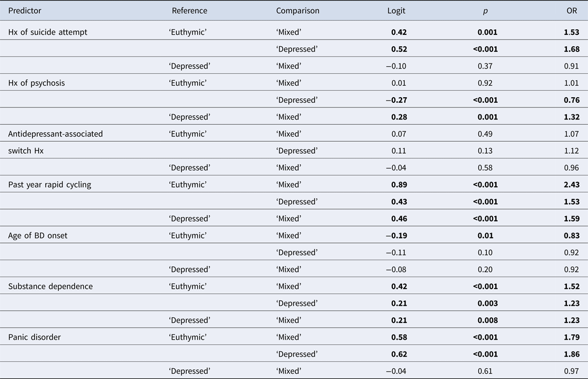The height and width of the screenshot is (379, 588).
Task: Select the 'Age of BD onset' label
Action: 38,236
